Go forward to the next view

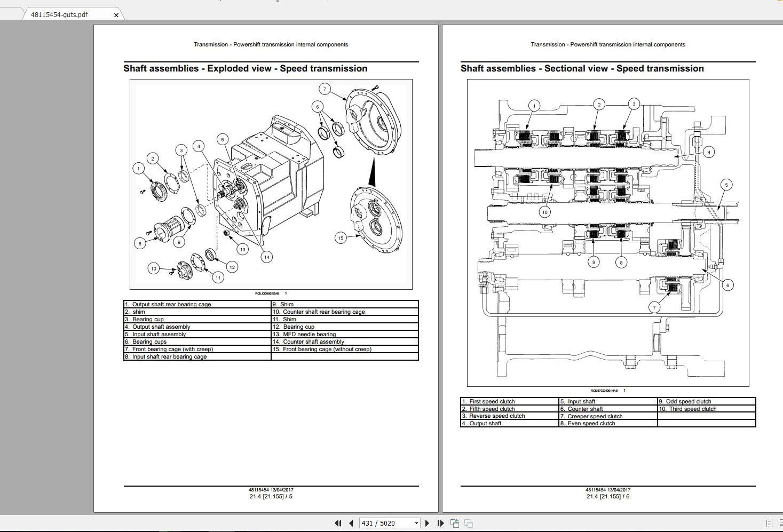[x=469, y=523]
